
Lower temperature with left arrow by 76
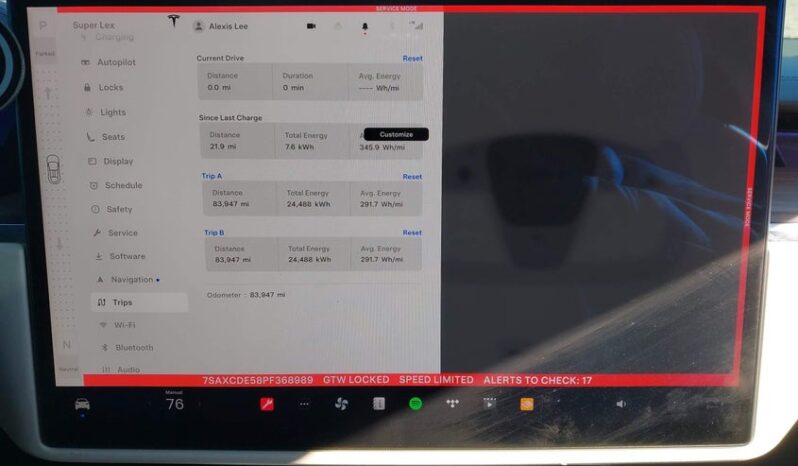tap(149, 404)
